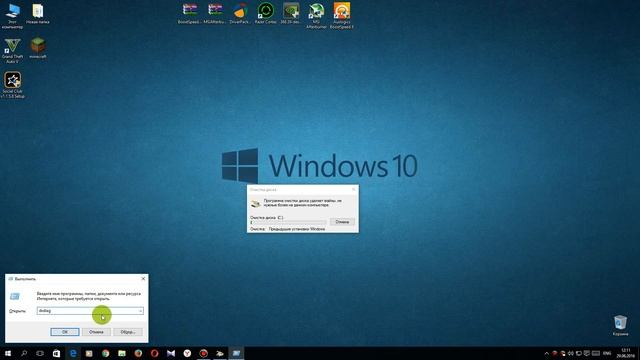This screenshot has height=360, width=640.
Task: Click the Disk Cleanup progress bar
Action: [288, 222]
